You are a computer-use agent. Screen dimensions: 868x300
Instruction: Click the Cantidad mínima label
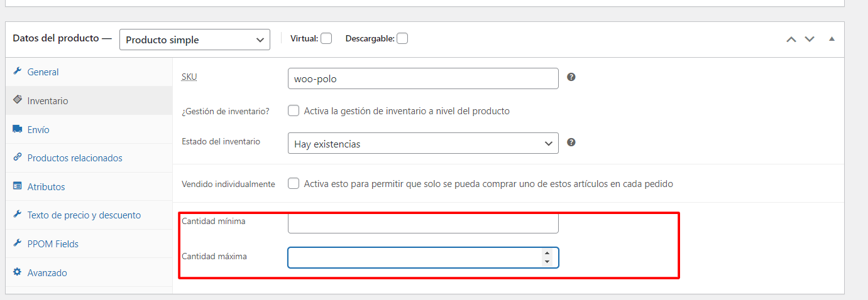click(x=214, y=221)
